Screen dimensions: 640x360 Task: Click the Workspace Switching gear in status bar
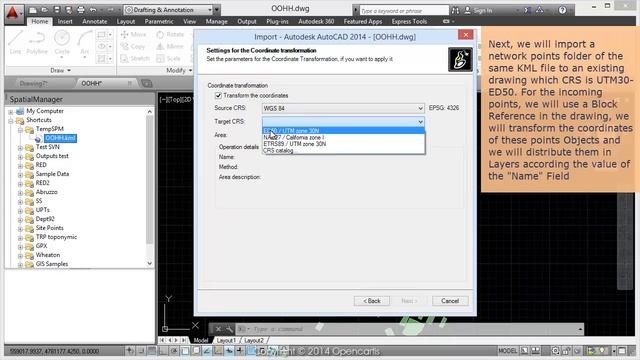(x=555, y=351)
